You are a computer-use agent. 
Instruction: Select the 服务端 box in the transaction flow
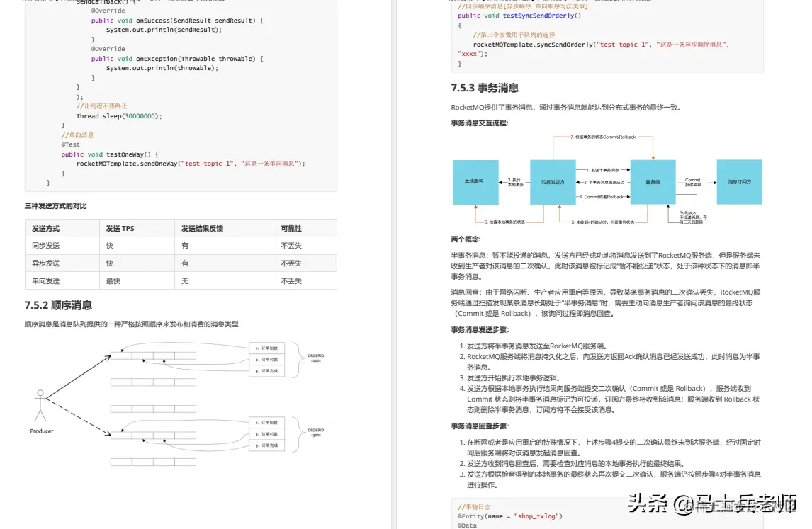(653, 181)
